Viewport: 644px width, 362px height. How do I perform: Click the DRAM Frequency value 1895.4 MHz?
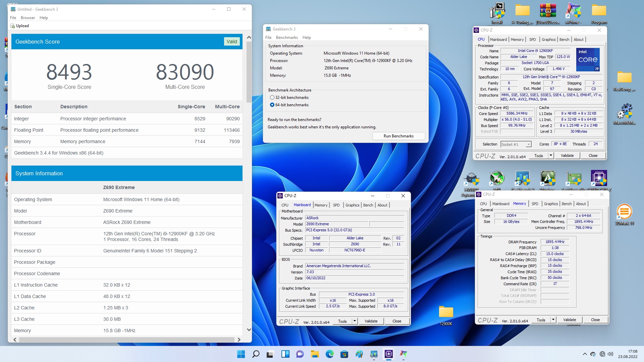(x=555, y=242)
